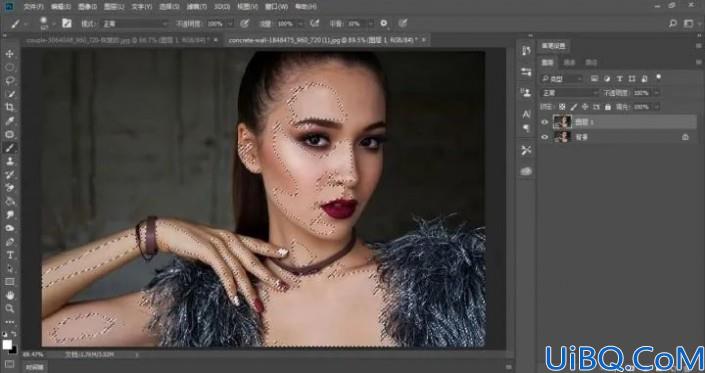The height and width of the screenshot is (373, 705).
Task: Select the Zoom magnifier tool
Action: (9, 308)
